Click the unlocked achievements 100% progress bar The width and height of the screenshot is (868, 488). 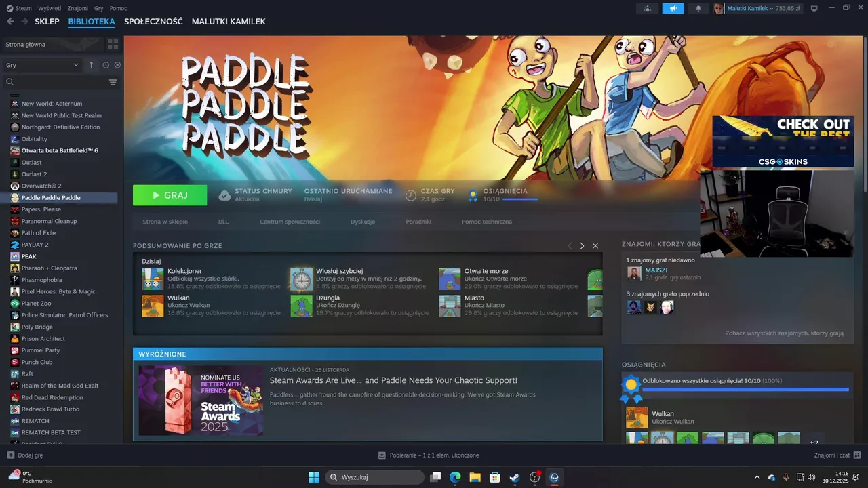[x=746, y=389]
